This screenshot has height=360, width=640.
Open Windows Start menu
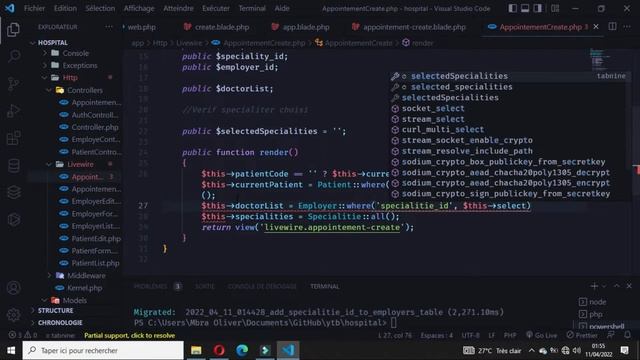pos(11,350)
